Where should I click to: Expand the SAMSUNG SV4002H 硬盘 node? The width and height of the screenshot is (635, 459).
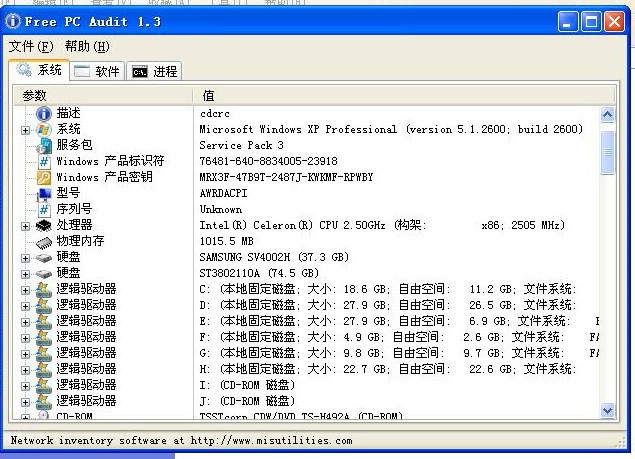[x=25, y=258]
